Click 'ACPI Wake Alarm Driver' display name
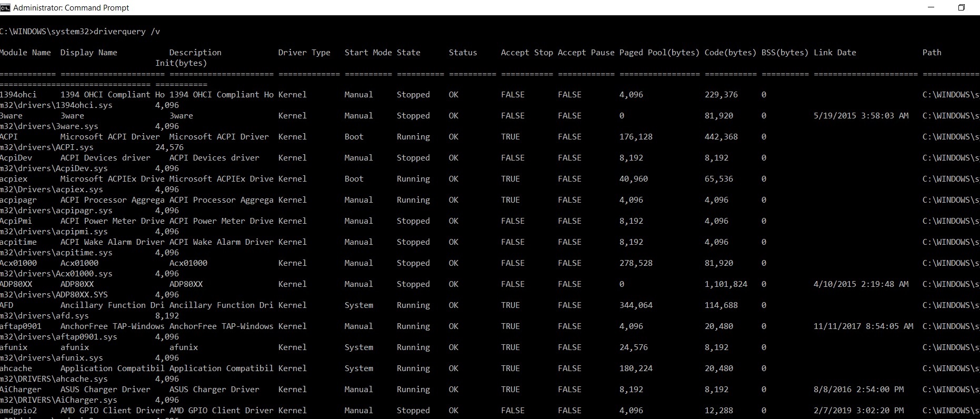This screenshot has height=419, width=980. click(112, 242)
